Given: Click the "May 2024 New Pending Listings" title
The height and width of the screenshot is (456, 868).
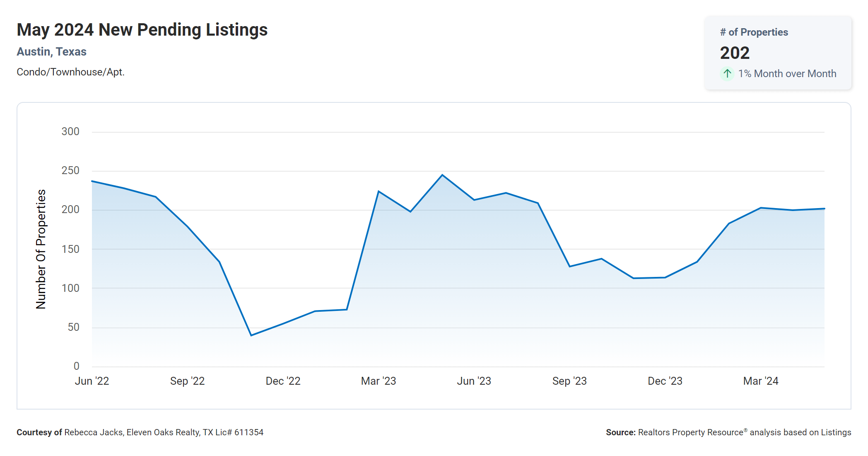Looking at the screenshot, I should 142,30.
